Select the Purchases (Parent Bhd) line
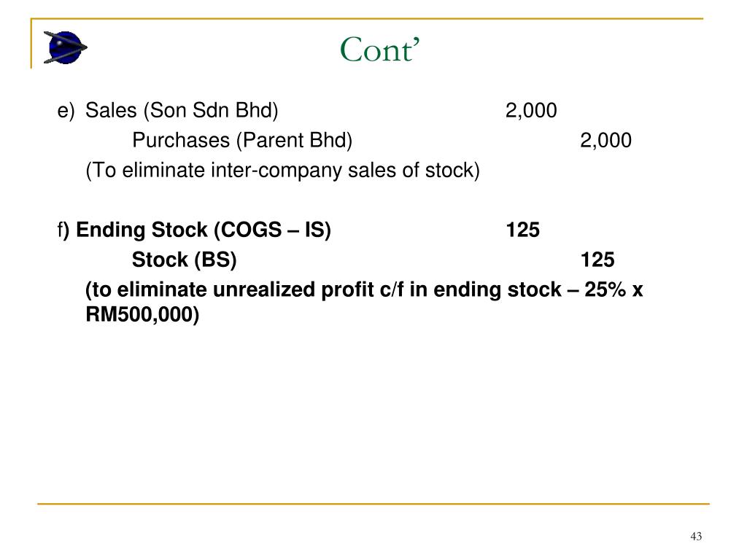 coord(242,141)
